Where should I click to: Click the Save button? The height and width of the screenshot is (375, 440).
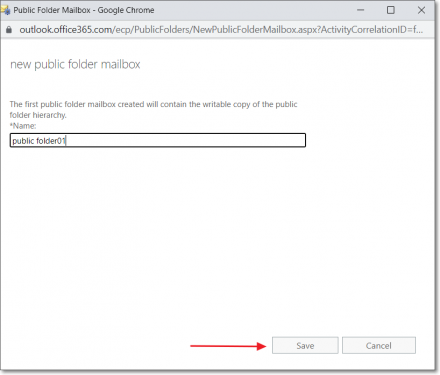305,345
